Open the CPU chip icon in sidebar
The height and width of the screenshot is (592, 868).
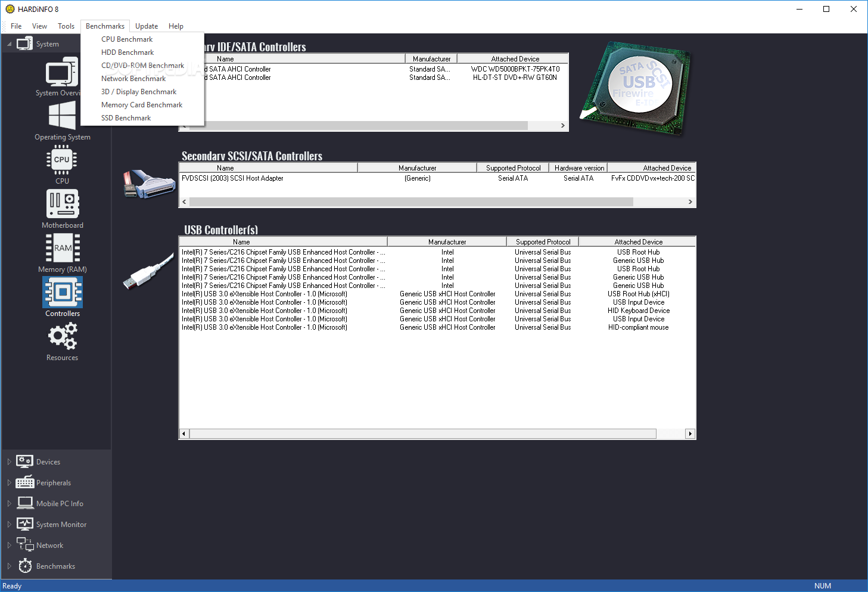(x=62, y=159)
